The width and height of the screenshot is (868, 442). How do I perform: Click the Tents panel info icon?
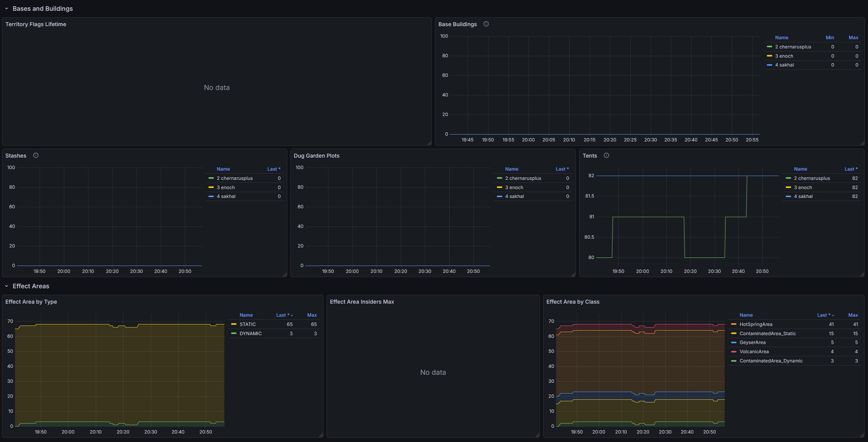coord(606,155)
